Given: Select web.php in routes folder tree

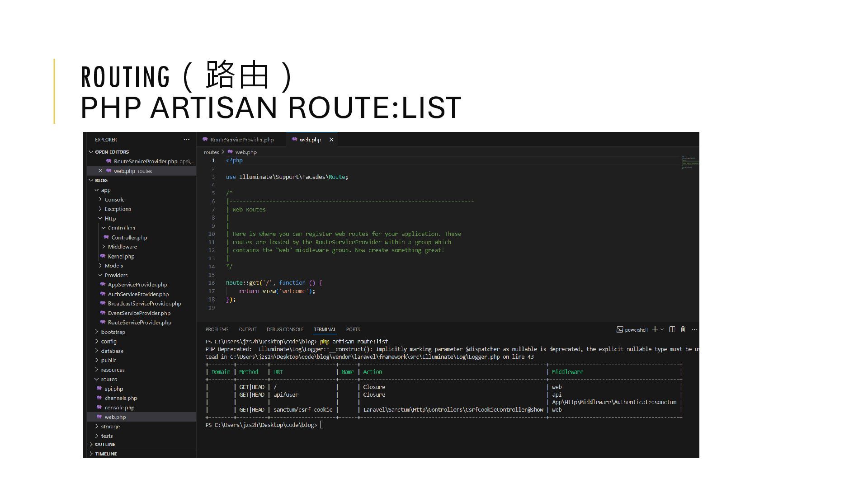Looking at the screenshot, I should tap(115, 417).
